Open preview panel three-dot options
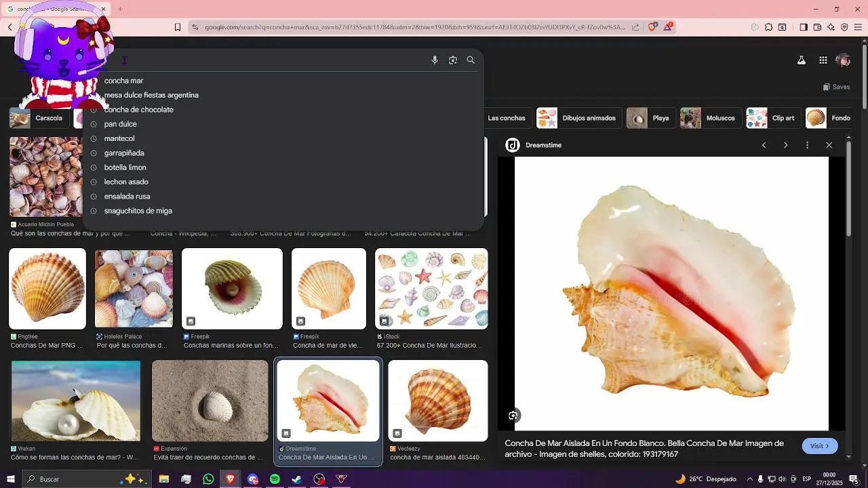 click(807, 145)
